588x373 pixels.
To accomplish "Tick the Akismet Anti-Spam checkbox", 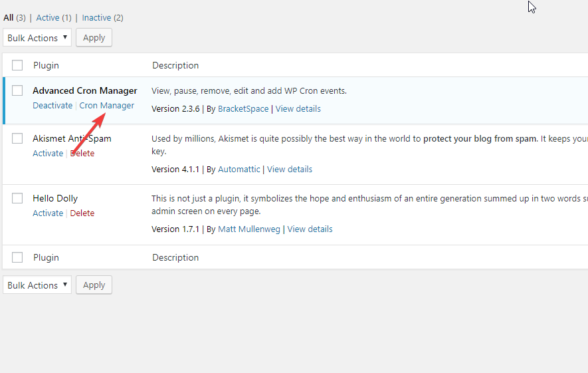I will [x=17, y=138].
